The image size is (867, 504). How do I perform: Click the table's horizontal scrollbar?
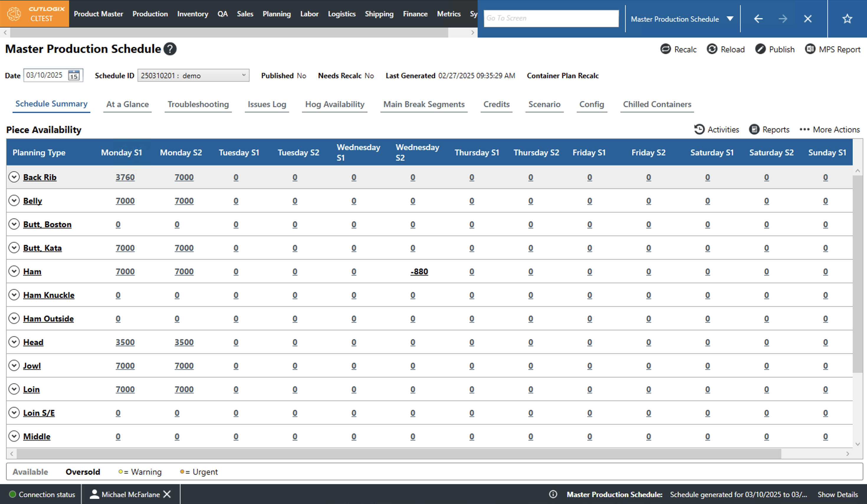tap(399, 454)
